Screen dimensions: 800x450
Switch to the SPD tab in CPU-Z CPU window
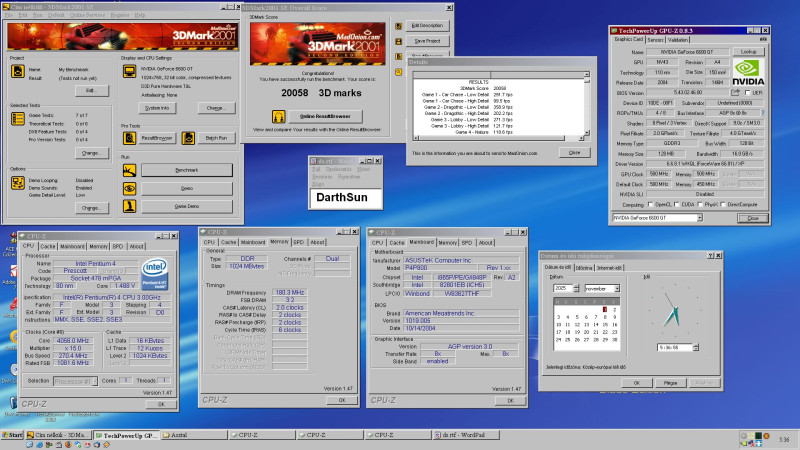click(x=118, y=246)
